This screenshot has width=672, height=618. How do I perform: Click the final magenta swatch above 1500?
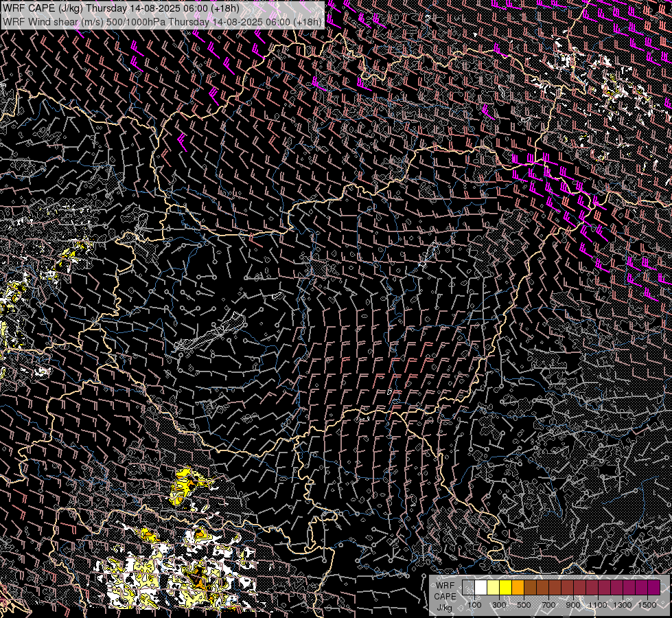click(x=654, y=587)
